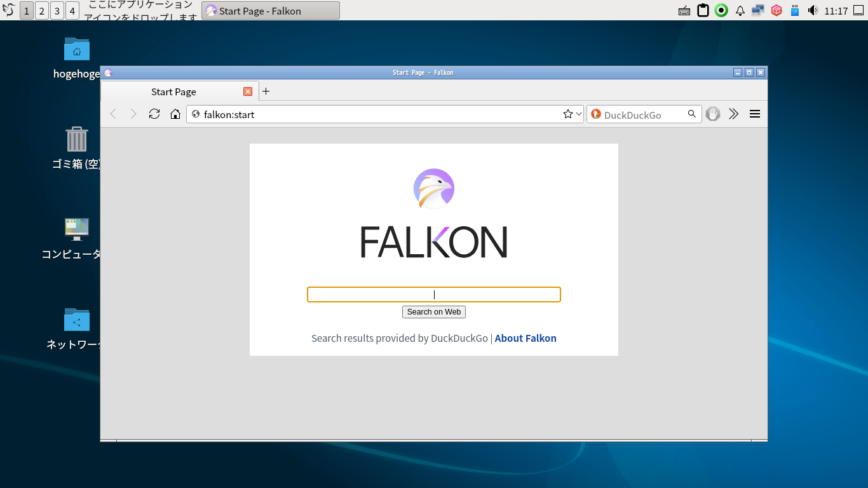Click the Falkon icon in the window title bar
Image resolution: width=868 pixels, height=488 pixels.
(x=108, y=72)
